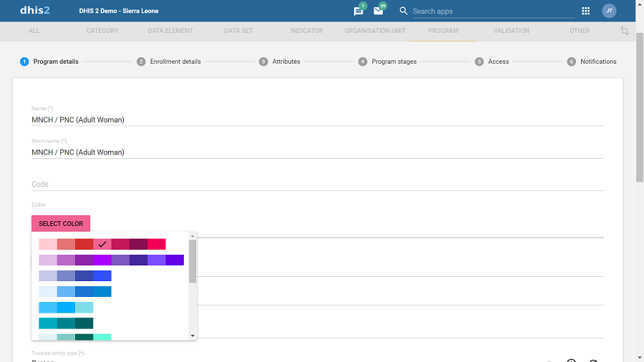Open the interpretations chat icon

pos(358,11)
